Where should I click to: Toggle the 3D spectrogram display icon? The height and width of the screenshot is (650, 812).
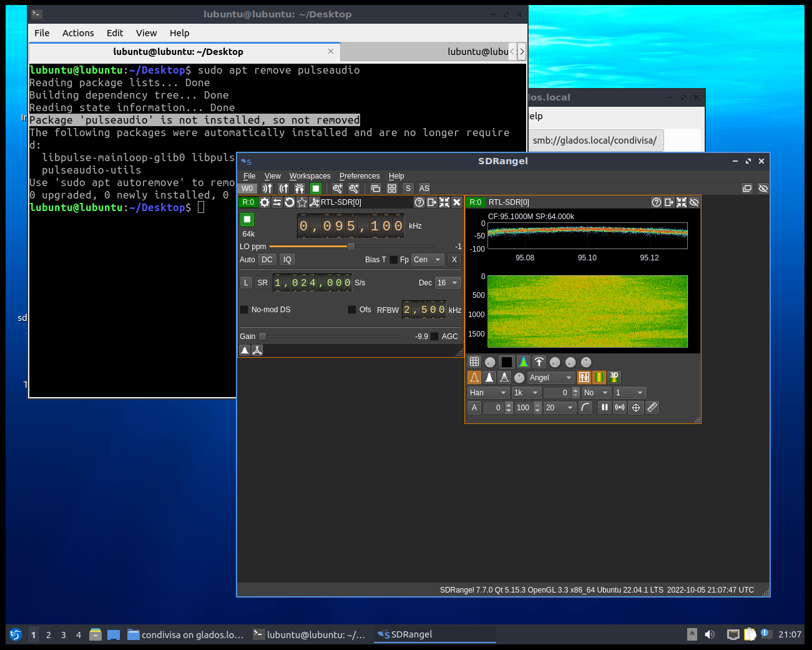pyautogui.click(x=614, y=377)
